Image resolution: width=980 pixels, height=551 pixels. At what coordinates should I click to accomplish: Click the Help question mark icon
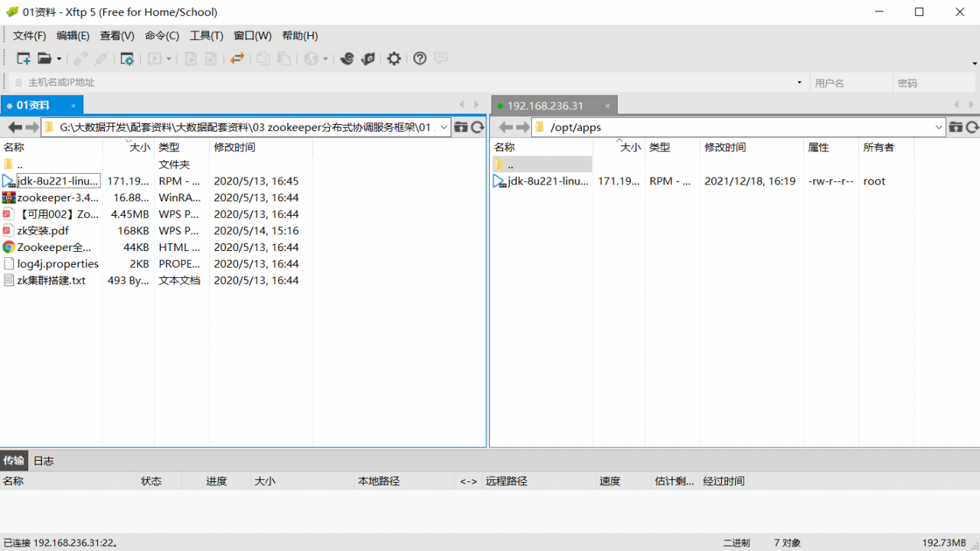(x=420, y=58)
